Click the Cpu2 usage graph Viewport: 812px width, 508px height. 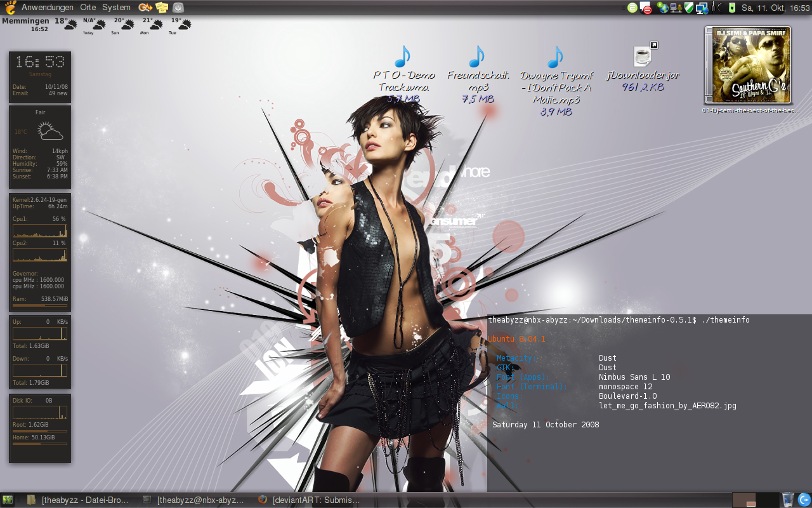pos(39,255)
